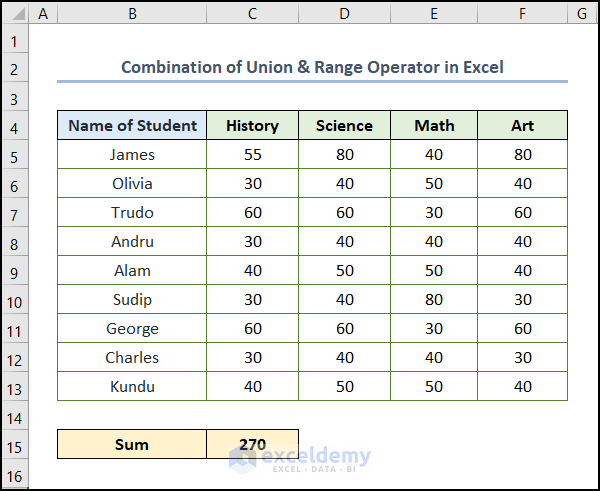Click Sudip's Math score of 80
Viewport: 600px width, 491px height.
pos(433,300)
